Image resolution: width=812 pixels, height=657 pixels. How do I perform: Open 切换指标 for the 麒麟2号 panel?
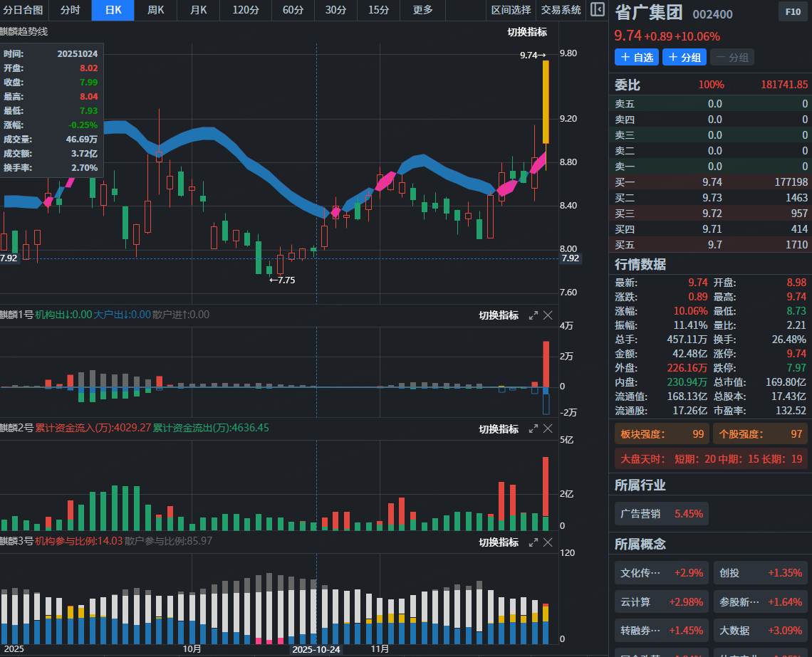[499, 429]
